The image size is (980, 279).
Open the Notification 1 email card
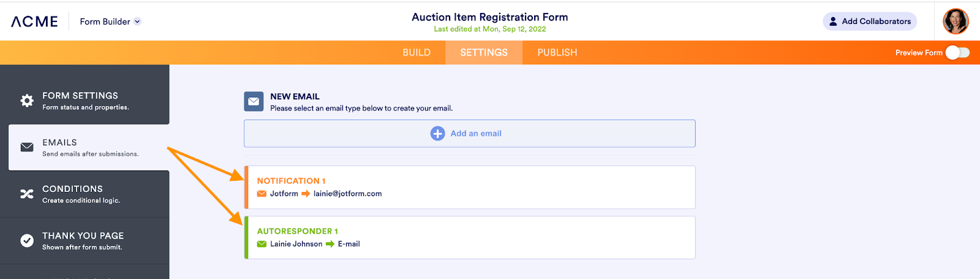point(470,187)
